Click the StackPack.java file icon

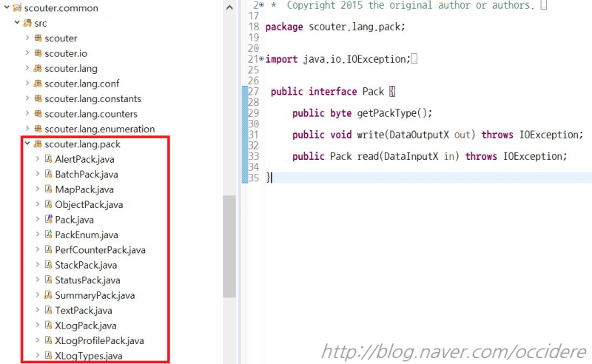(48, 264)
